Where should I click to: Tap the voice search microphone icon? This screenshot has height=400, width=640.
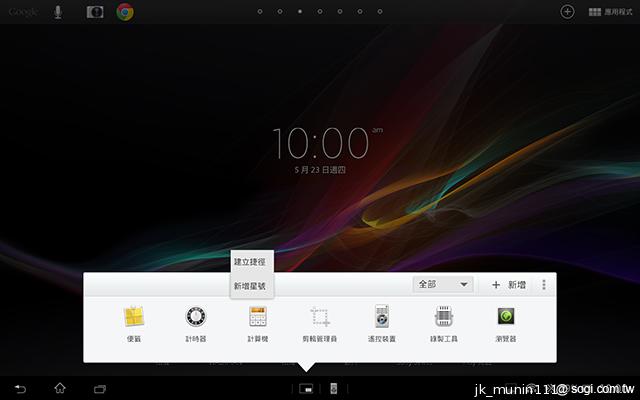point(58,12)
